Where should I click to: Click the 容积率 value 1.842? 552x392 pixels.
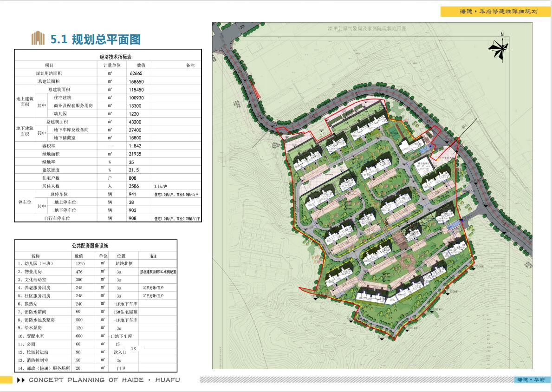coord(138,146)
